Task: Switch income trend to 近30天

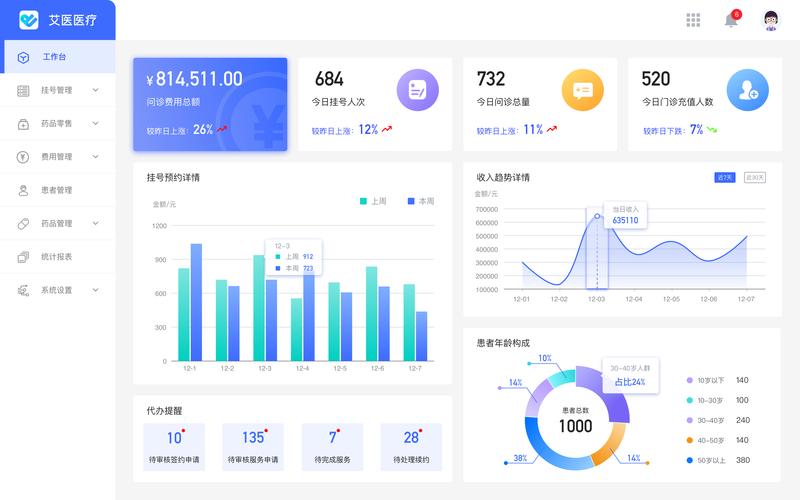Action: tap(755, 177)
